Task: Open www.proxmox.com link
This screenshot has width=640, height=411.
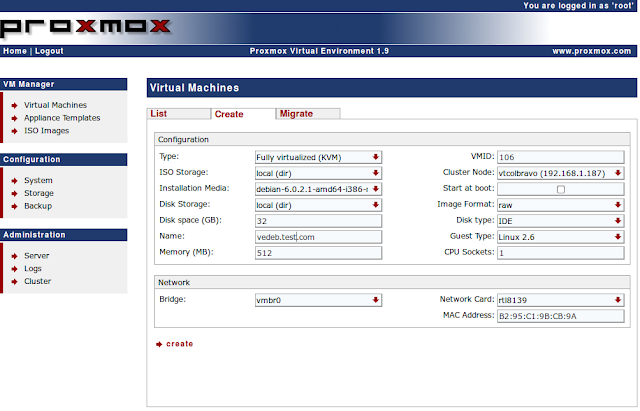Action: click(591, 51)
